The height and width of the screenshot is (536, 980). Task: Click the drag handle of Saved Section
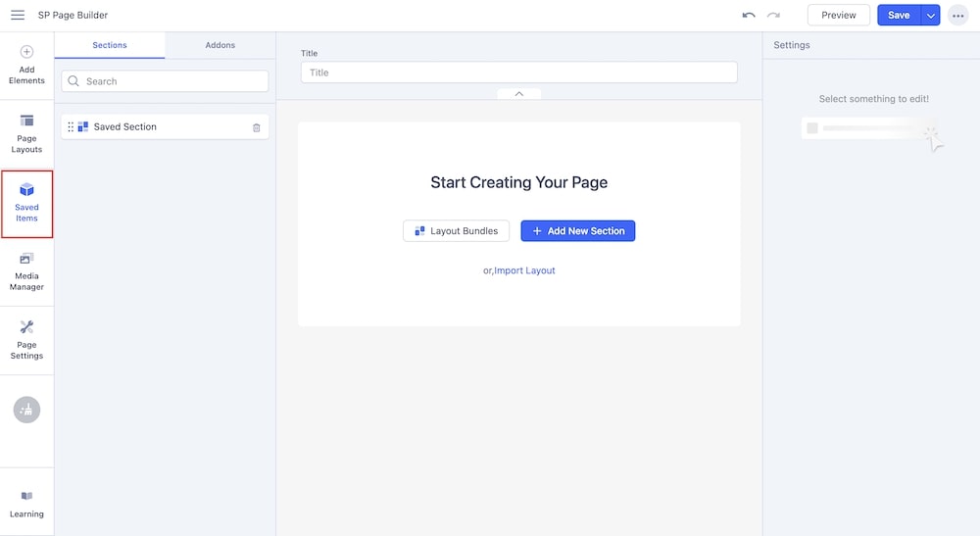coord(71,127)
